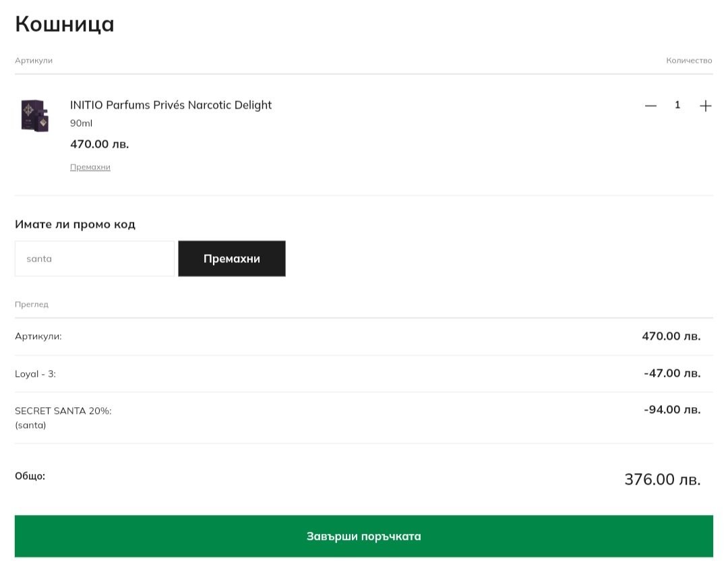The width and height of the screenshot is (728, 571).
Task: Select the summary amount 470.00 лв.
Action: click(671, 336)
